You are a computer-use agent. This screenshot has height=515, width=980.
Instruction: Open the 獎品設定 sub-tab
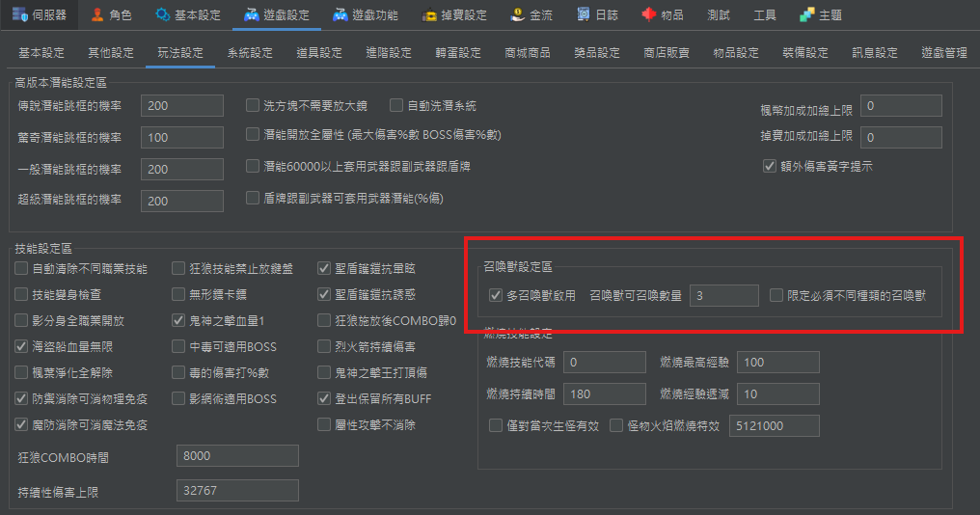(597, 52)
